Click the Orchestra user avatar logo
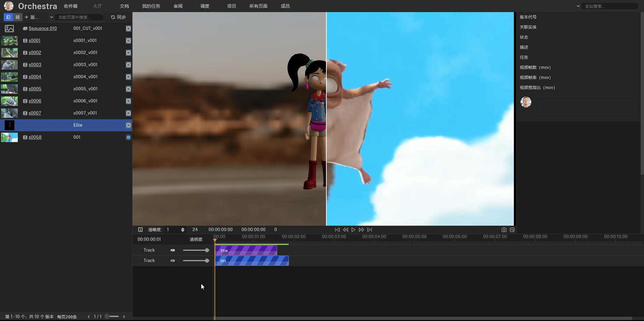 click(9, 6)
